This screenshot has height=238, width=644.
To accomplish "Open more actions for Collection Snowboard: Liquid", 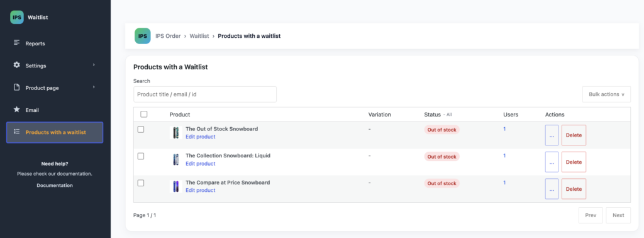I will tap(552, 162).
